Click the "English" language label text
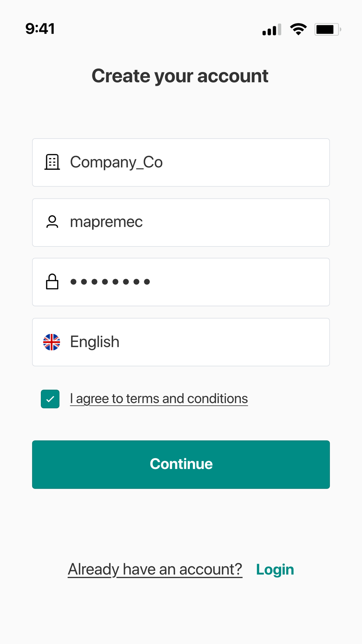Viewport: 362px width, 644px height. pyautogui.click(x=94, y=342)
